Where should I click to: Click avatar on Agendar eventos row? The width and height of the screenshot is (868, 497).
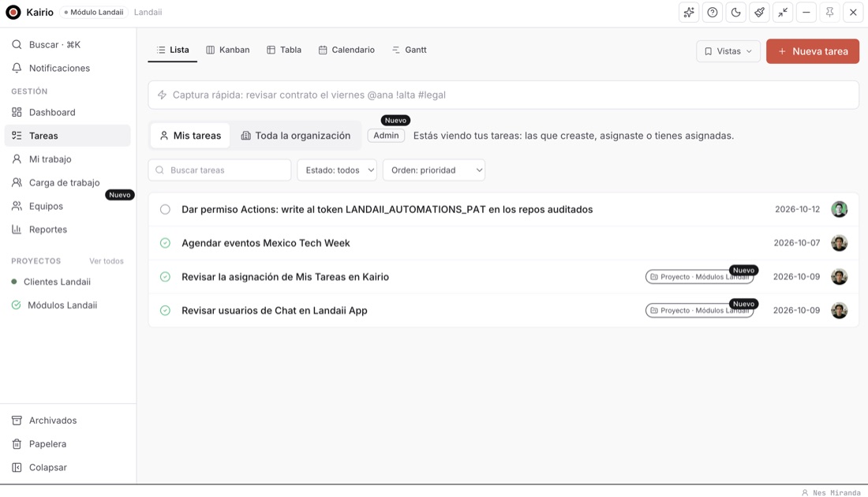tap(840, 243)
